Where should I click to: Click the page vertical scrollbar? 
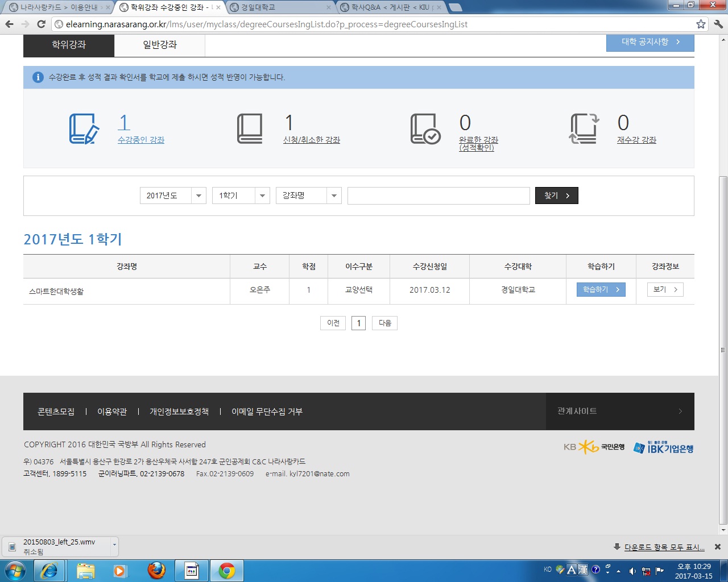[723, 350]
